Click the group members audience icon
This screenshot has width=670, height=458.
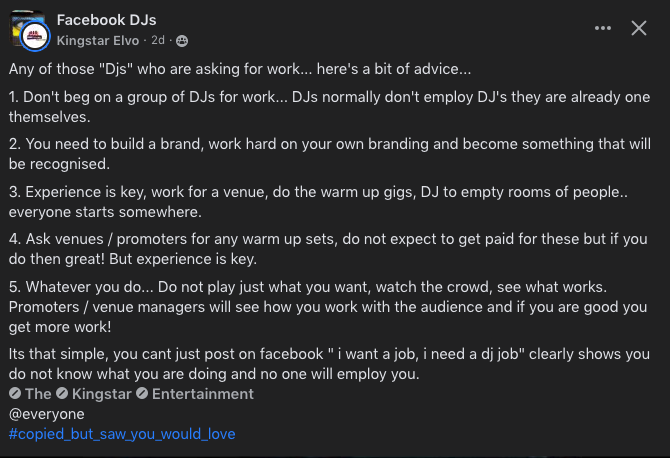point(182,41)
